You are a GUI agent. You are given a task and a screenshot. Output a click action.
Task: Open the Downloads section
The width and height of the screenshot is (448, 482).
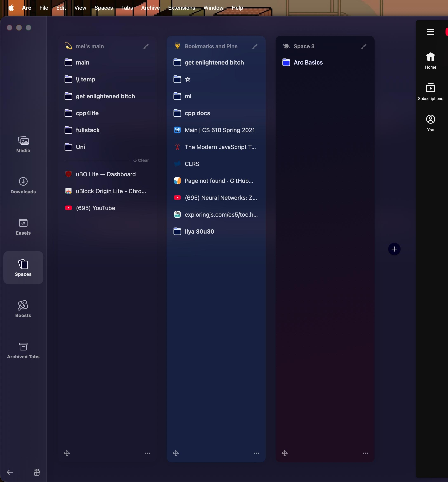(x=23, y=186)
